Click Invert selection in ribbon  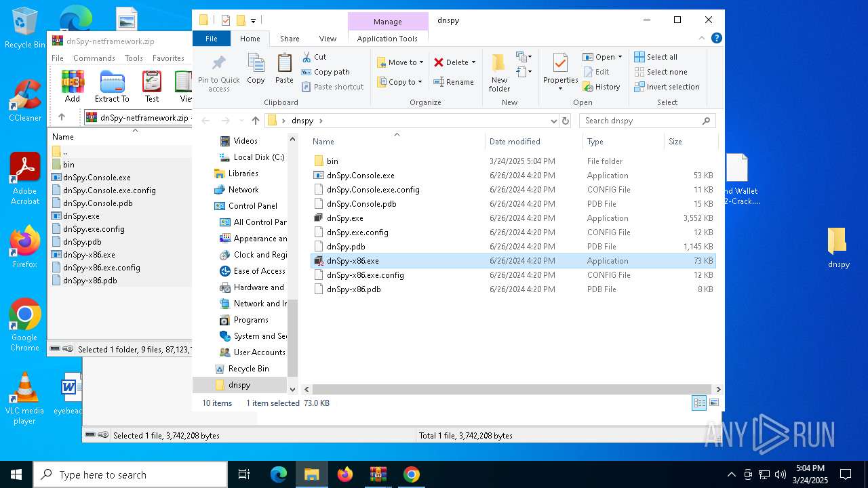[667, 87]
